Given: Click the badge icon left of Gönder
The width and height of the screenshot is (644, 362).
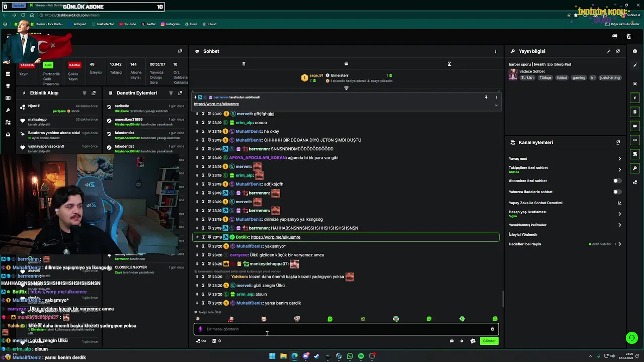Looking at the screenshot, I should (473, 341).
